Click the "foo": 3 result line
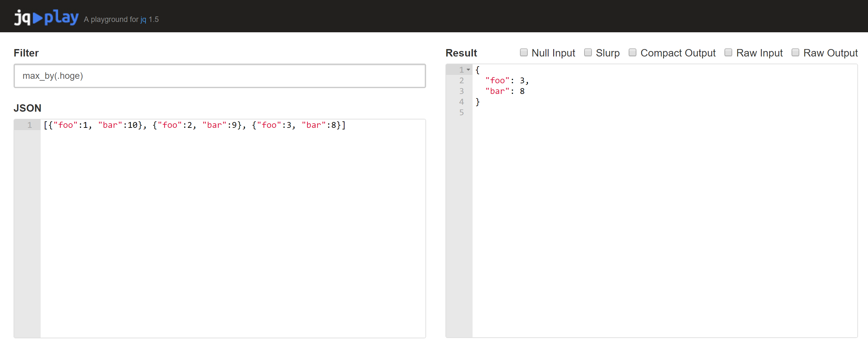The image size is (868, 358). [x=506, y=81]
